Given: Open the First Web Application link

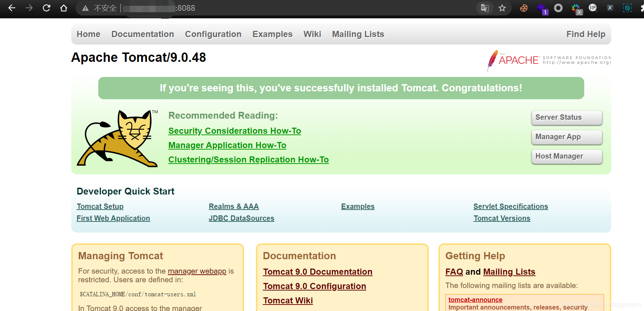Looking at the screenshot, I should (x=113, y=218).
